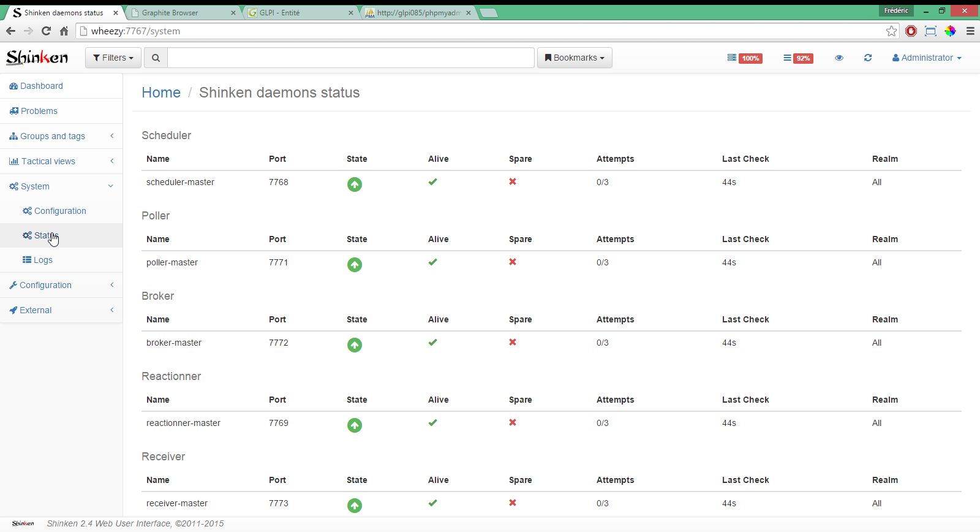This screenshot has height=532, width=980.
Task: Reload the page with browser button
Action: [x=46, y=31]
